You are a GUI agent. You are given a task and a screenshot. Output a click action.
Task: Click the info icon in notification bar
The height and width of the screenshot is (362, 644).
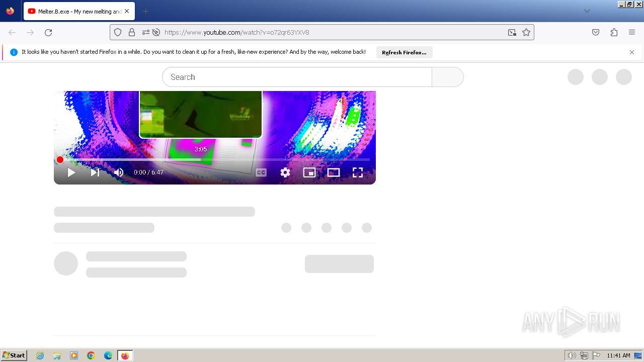[x=14, y=52]
